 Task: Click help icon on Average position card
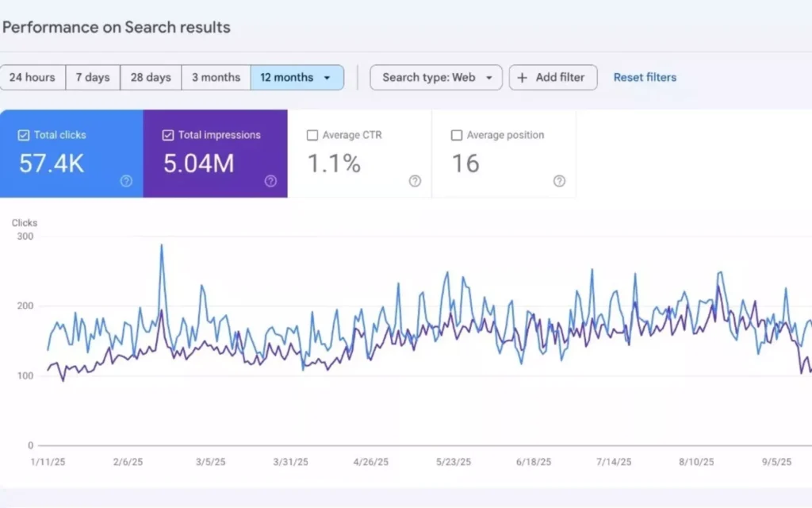click(559, 181)
